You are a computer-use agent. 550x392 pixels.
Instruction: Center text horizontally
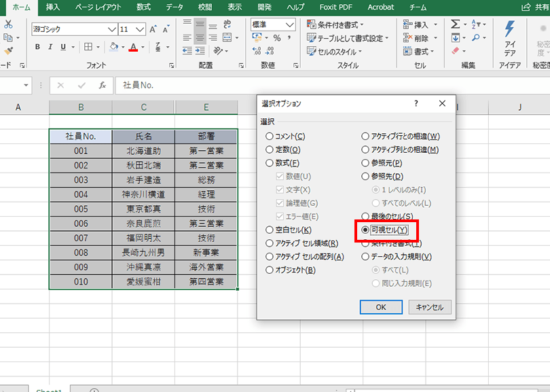200,37
